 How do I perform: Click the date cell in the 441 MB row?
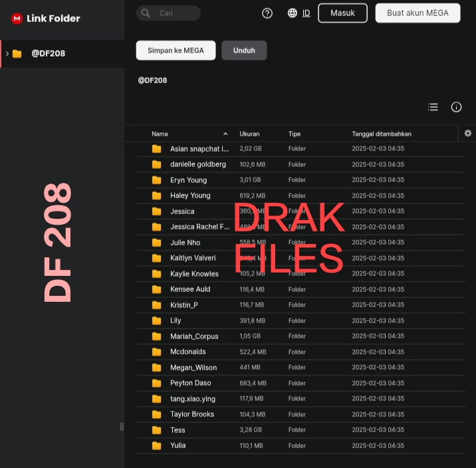pos(378,367)
